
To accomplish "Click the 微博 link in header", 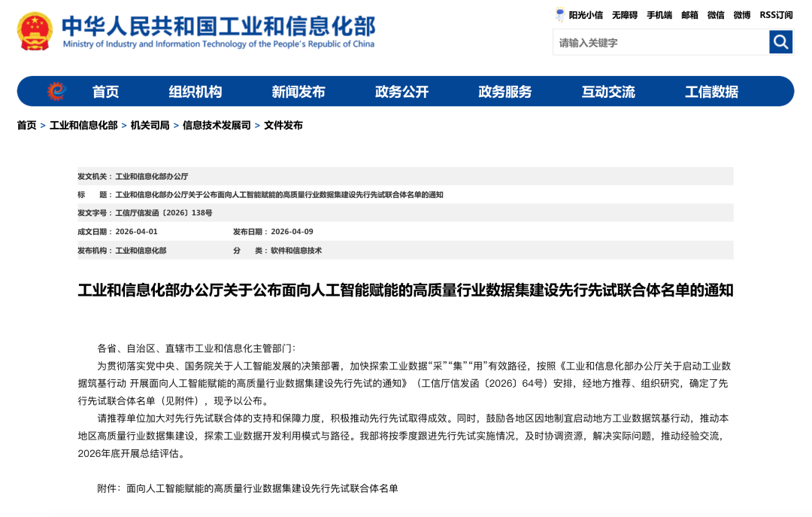I will click(x=741, y=15).
